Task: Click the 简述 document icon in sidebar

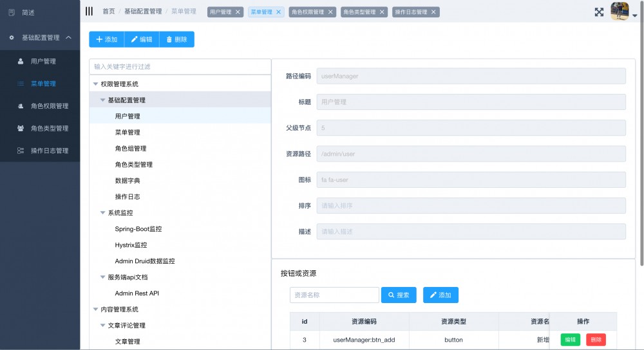Action: (12, 13)
